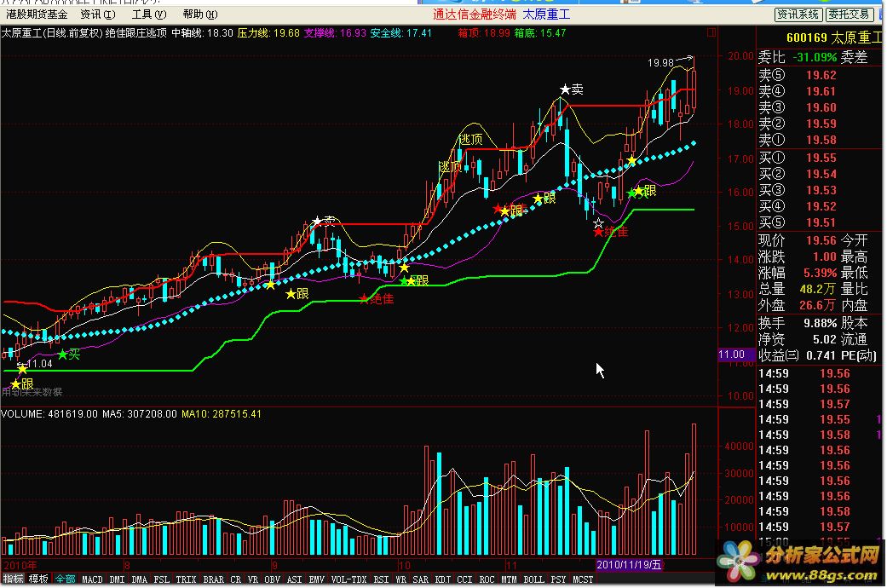Click the 总量 48.2万 value

[x=817, y=289]
